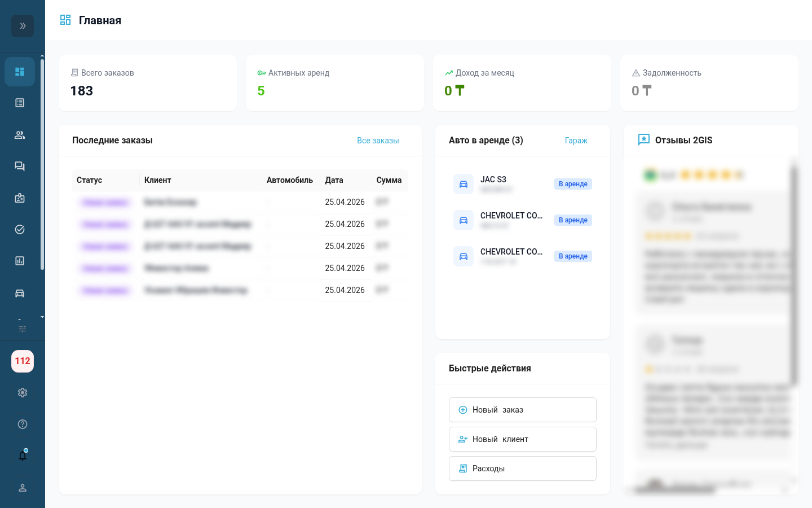Open the clients (people) icon in sidebar
812x508 pixels.
20,135
